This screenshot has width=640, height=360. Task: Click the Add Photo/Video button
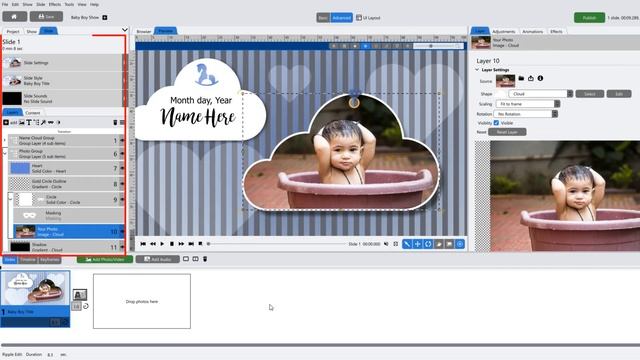(105, 259)
